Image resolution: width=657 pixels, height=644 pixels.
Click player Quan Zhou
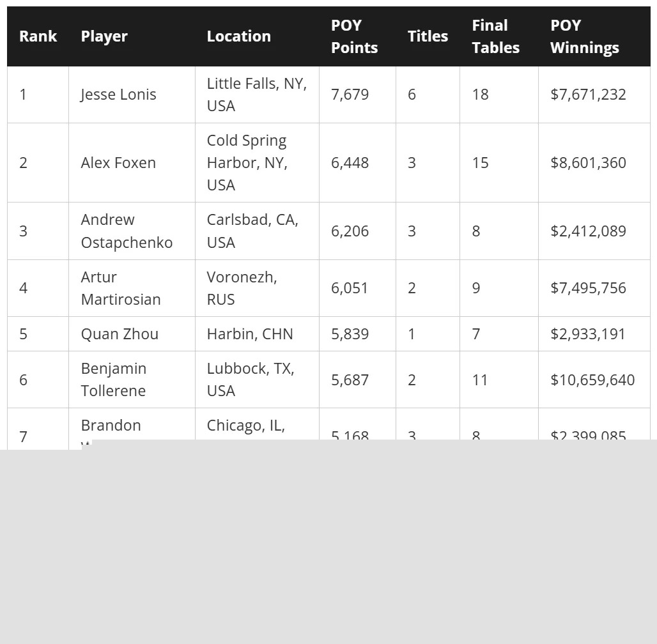[x=120, y=334]
